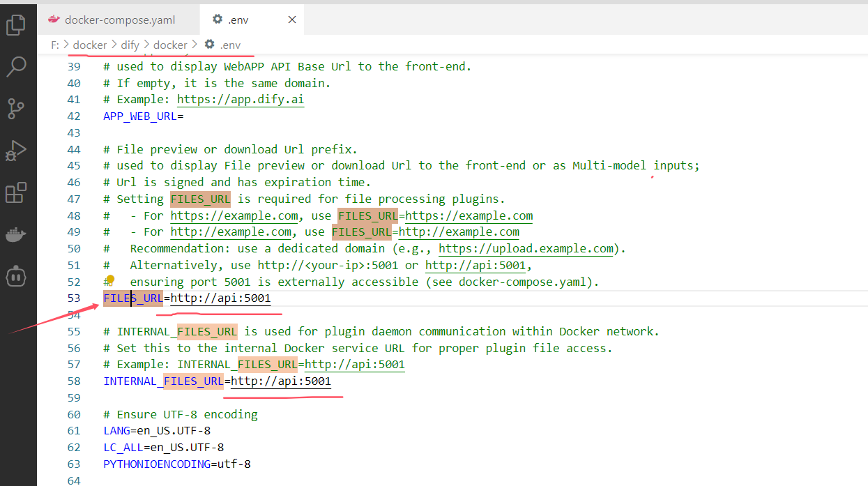This screenshot has width=868, height=486.
Task: Select the .env editor tab
Action: [238, 20]
